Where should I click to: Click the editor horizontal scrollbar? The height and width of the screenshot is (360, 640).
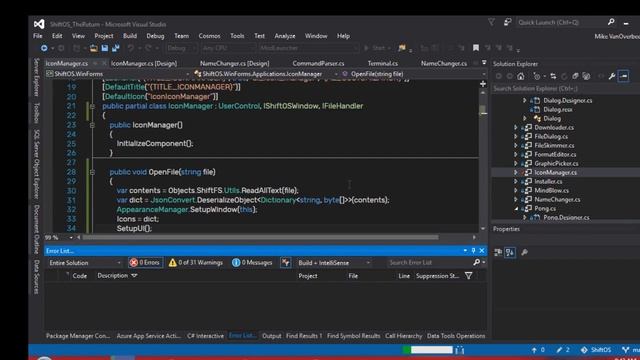260,237
